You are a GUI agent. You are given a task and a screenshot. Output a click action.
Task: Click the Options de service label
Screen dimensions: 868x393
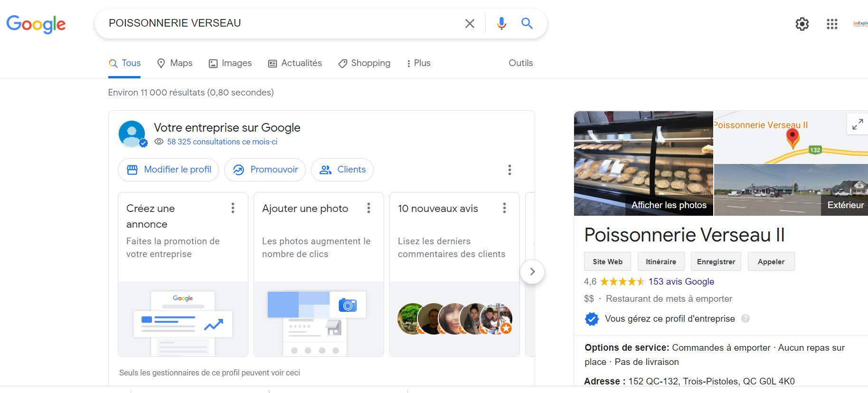627,348
